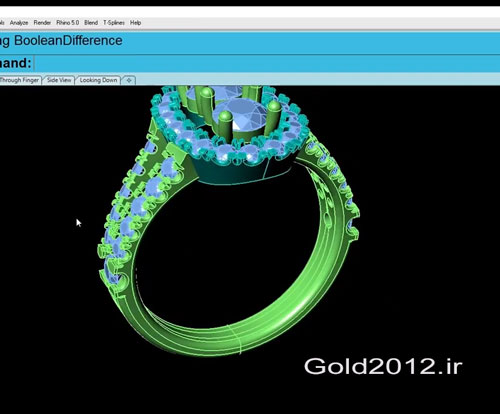The width and height of the screenshot is (500, 414).
Task: Switch to the Looking Down tab
Action: [98, 80]
